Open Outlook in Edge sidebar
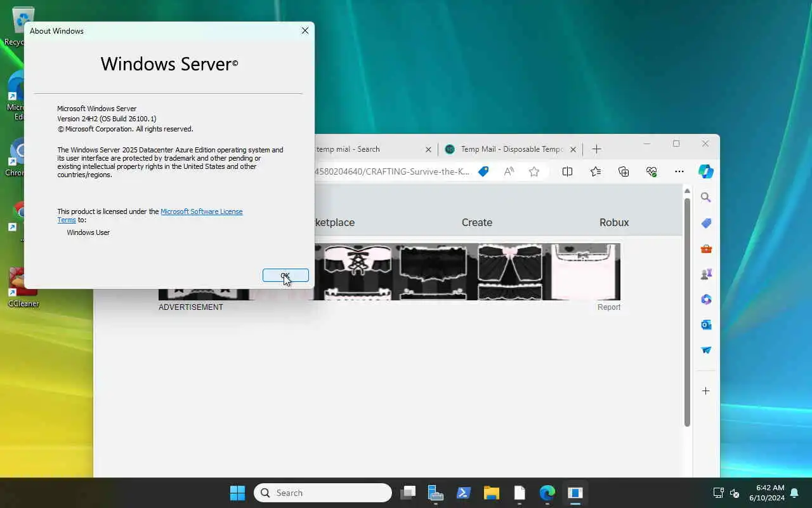The image size is (812, 508). point(706,324)
